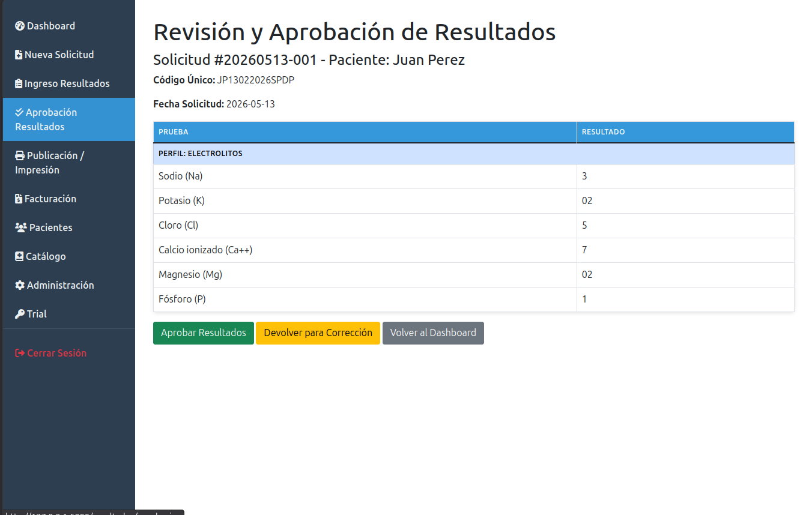Open the Dashboard menu item
Viewport: 812px width, 515px height.
(x=68, y=26)
